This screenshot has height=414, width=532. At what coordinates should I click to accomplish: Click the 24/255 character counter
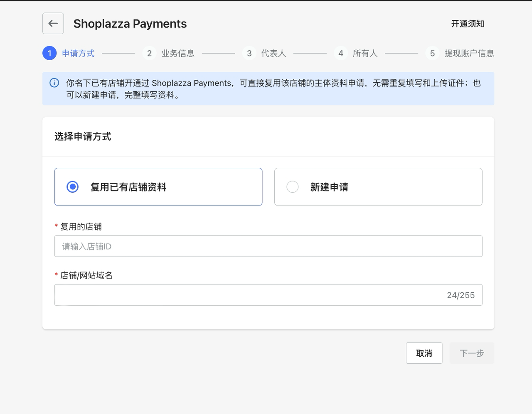click(461, 295)
